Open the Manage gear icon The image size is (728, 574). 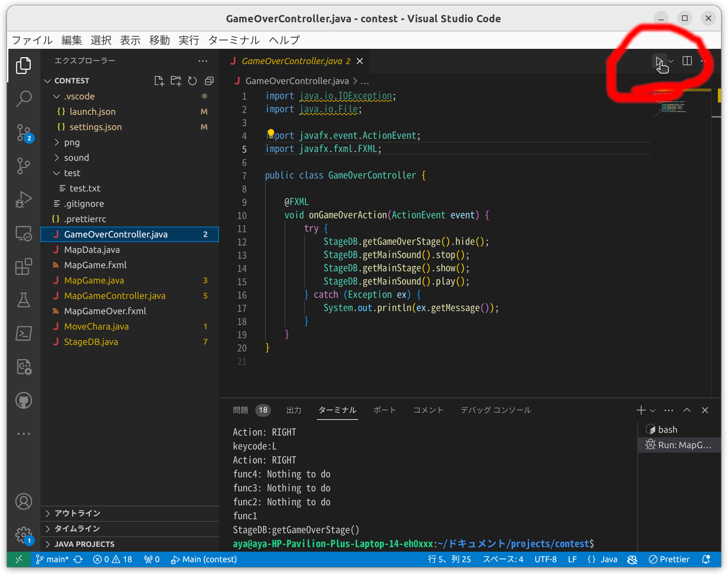23,535
